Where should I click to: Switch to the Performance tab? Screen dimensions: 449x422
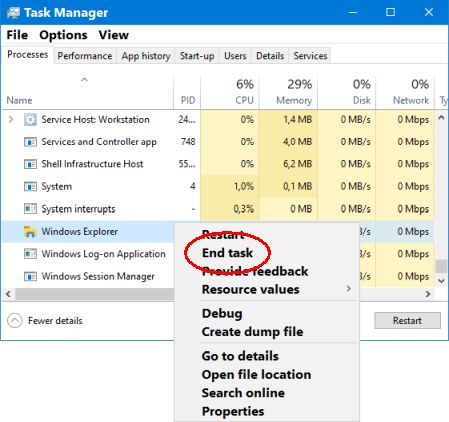coord(85,56)
